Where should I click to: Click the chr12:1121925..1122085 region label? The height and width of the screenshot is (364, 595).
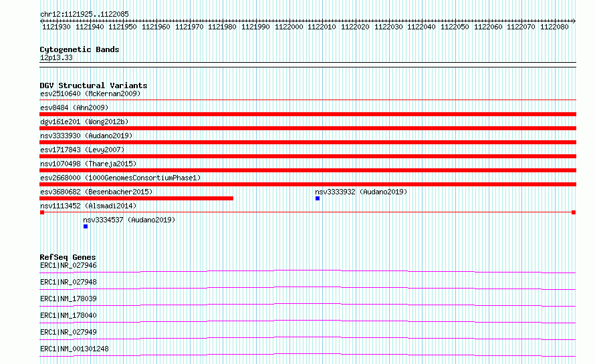(84, 14)
